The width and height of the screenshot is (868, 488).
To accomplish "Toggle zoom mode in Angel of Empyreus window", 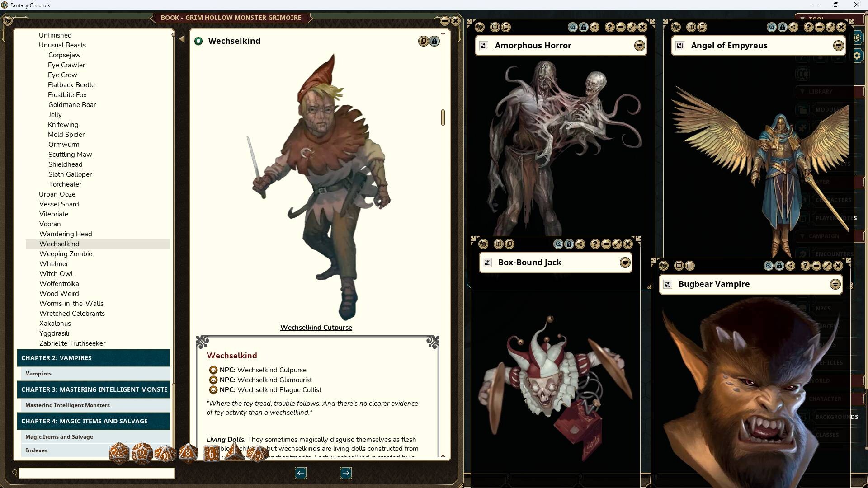I will pyautogui.click(x=772, y=27).
